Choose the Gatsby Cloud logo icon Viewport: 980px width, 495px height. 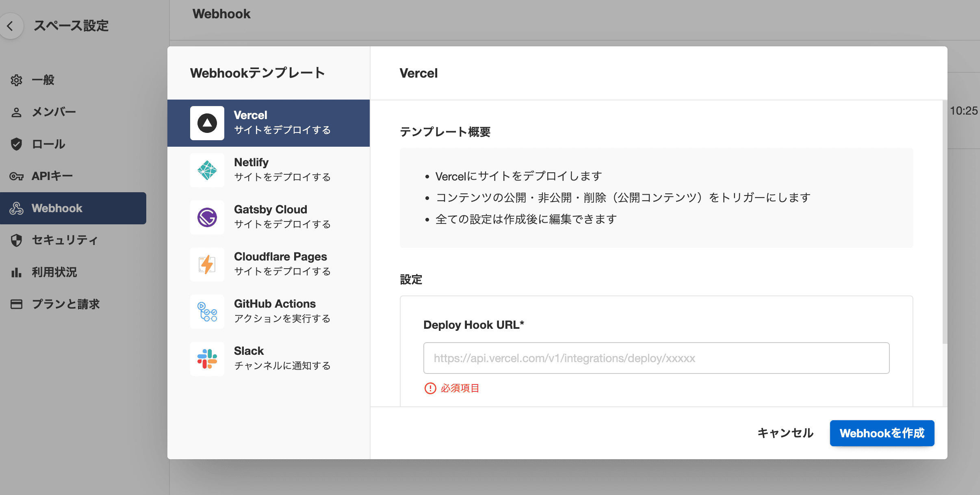[x=207, y=217]
